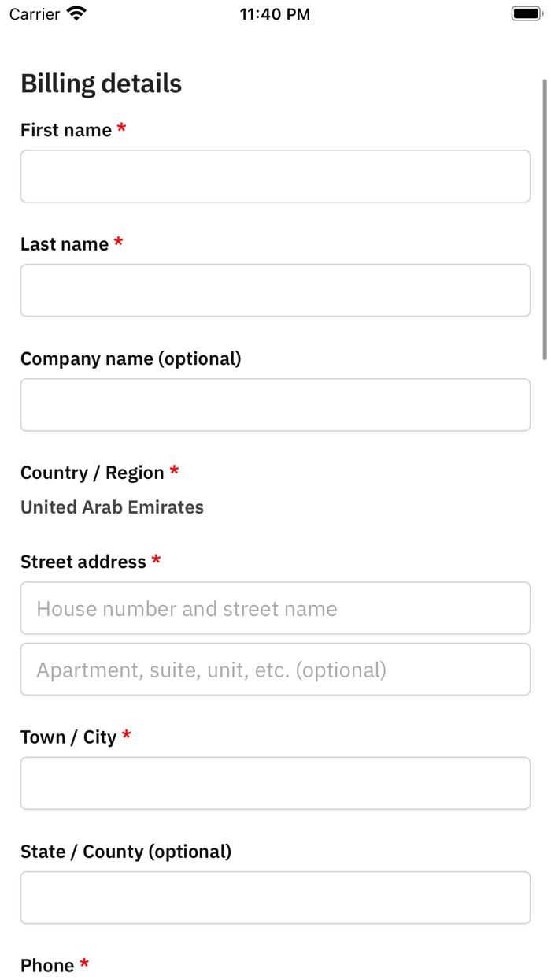Tap the Billing details heading
This screenshot has width=551, height=980.
[x=101, y=84]
